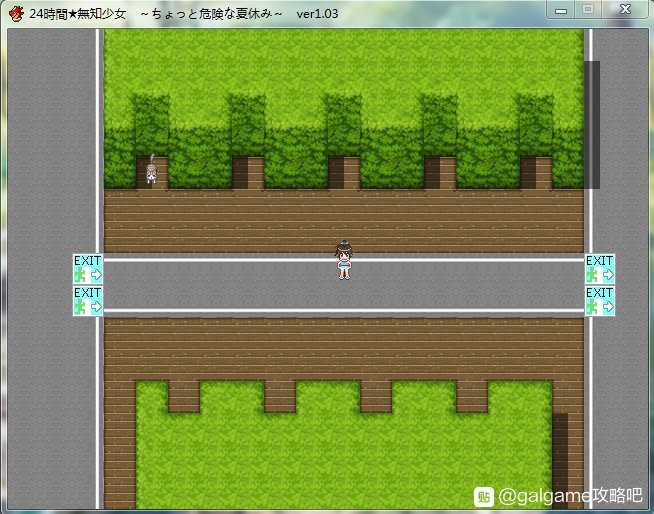Maximize the game window
This screenshot has width=654, height=514.
[588, 10]
